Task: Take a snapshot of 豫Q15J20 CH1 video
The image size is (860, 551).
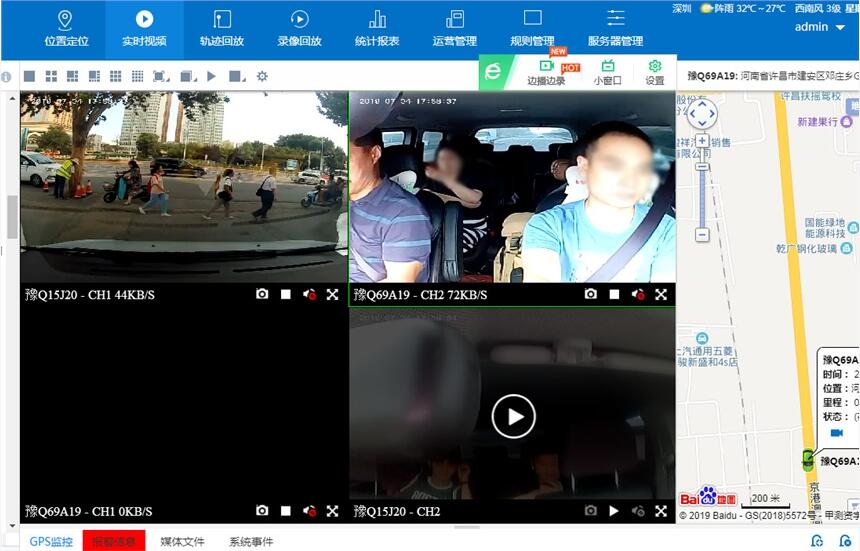Action: 262,295
